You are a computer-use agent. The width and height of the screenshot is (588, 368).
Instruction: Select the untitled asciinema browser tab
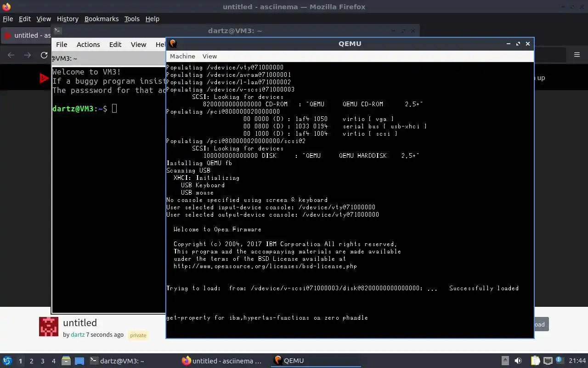[x=27, y=35]
